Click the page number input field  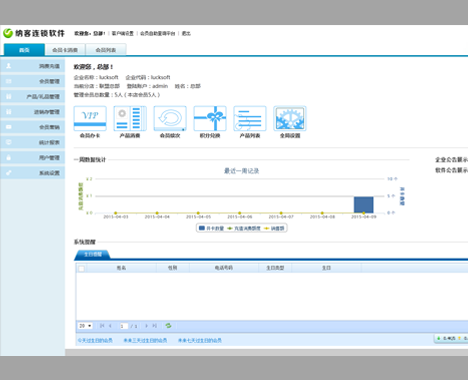[124, 326]
